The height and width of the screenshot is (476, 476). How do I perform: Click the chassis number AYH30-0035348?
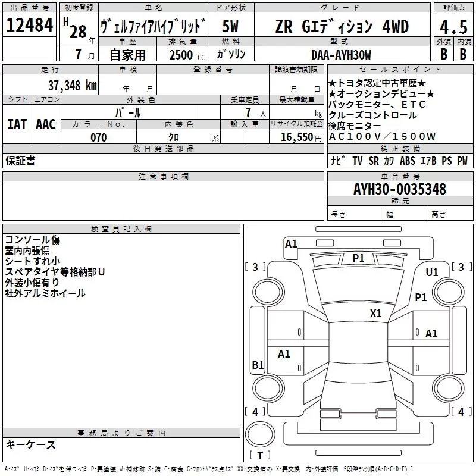click(x=400, y=189)
